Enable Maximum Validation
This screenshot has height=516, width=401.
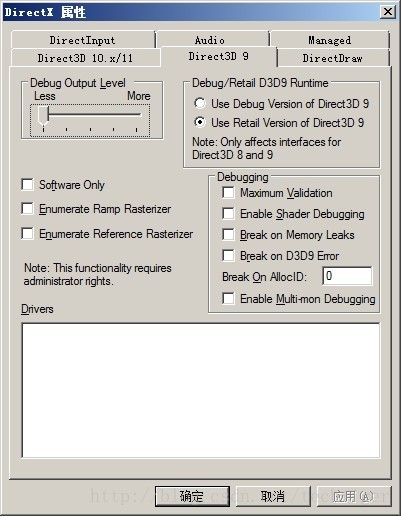pyautogui.click(x=228, y=193)
